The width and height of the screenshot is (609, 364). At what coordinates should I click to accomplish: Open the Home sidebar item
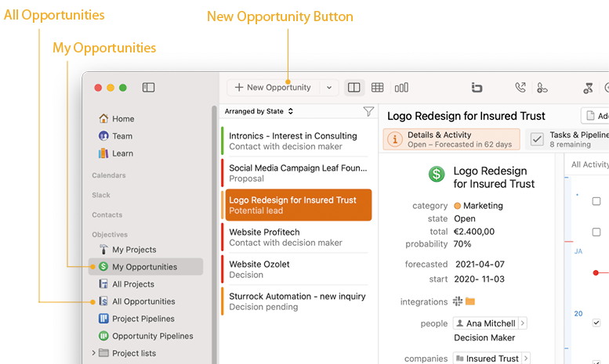(117, 119)
